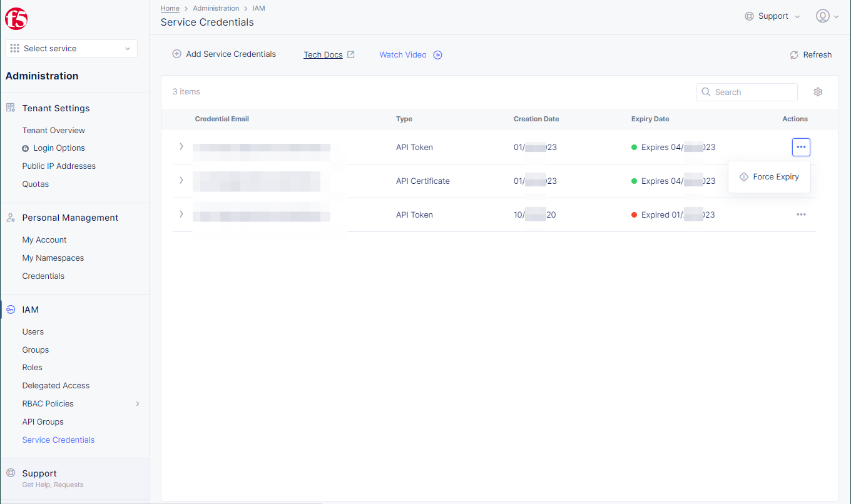Open the user profile icon in header
851x504 pixels.
click(823, 16)
